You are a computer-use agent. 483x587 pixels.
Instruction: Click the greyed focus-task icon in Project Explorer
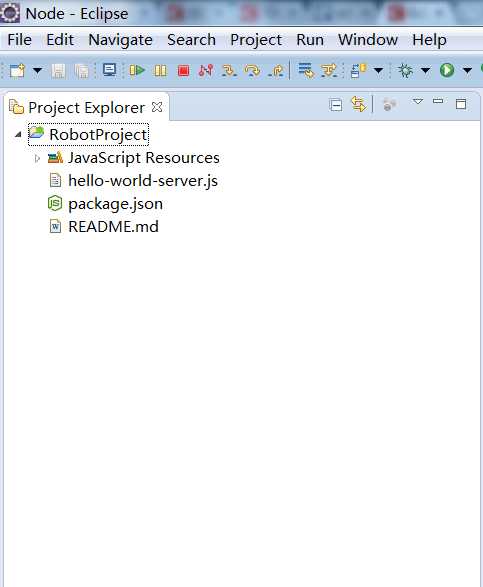389,105
